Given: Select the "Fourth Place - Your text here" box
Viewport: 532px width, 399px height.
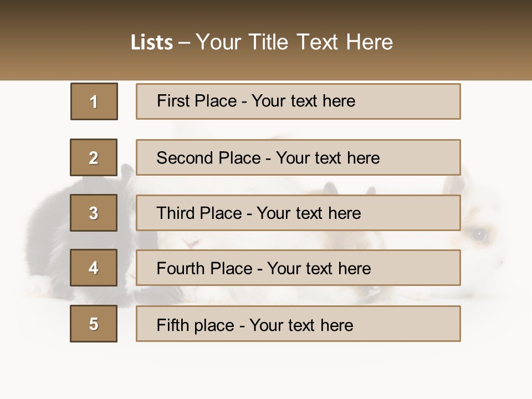Looking at the screenshot, I should 298,268.
